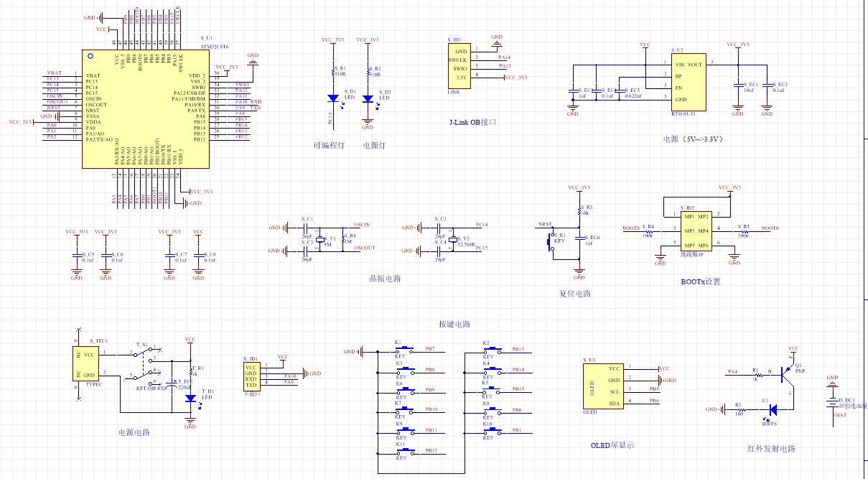Screen dimensions: 868x479
Task: Select the STM32C8T6 microcontroller body
Action: coord(145,109)
